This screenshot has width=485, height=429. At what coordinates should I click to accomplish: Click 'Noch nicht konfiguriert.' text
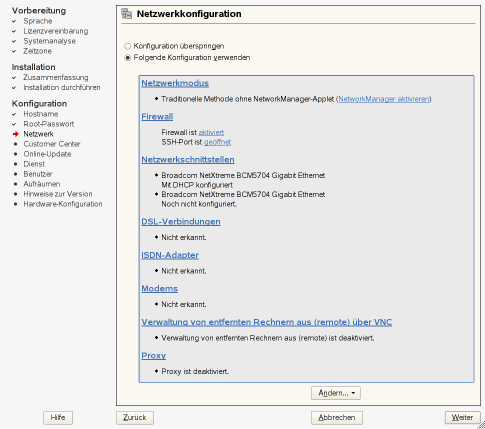coord(199,204)
